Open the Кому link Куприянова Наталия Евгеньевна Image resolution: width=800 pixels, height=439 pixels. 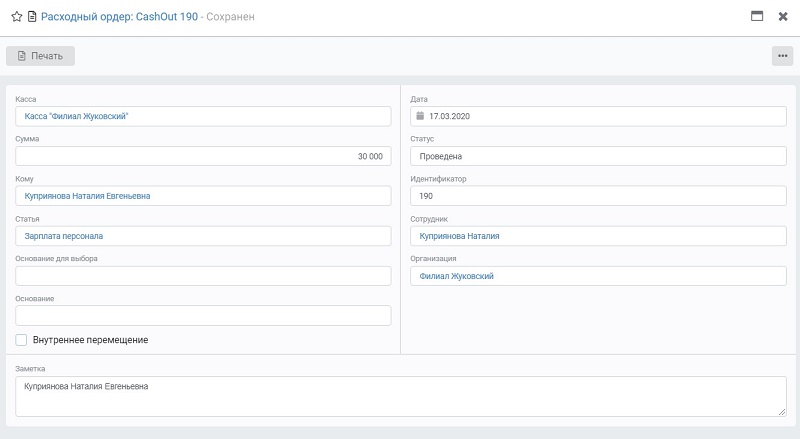[x=87, y=196]
